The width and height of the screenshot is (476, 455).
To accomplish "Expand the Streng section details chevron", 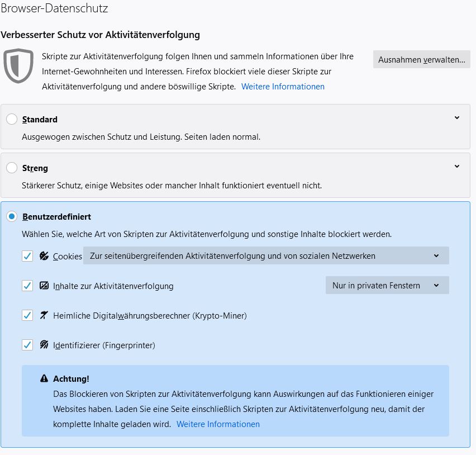I will (457, 167).
